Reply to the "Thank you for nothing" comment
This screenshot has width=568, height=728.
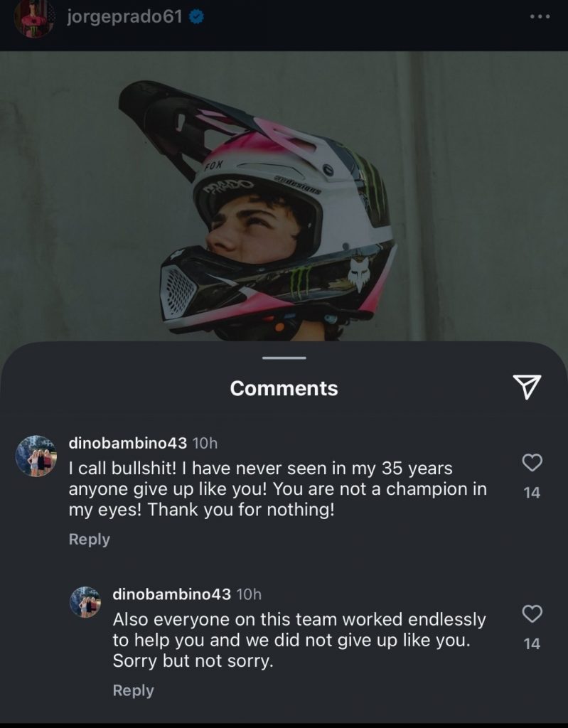tap(90, 540)
